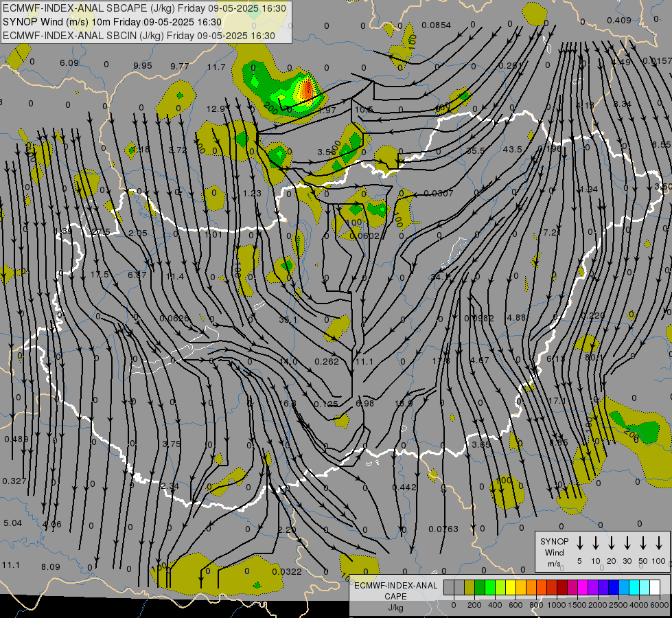Viewport: 672px width, 618px height.
Task: Click the SYNOP Wind 10m title line
Action: pyautogui.click(x=113, y=22)
